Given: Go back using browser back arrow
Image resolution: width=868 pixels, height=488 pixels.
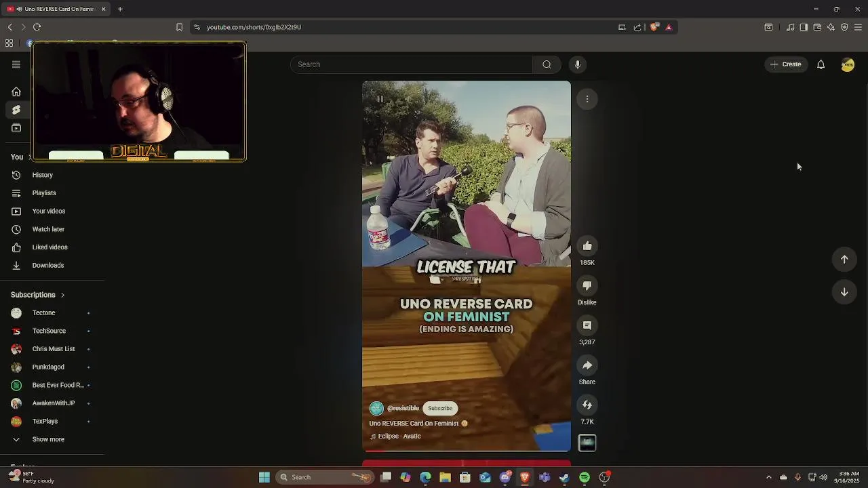Looking at the screenshot, I should click(x=9, y=27).
